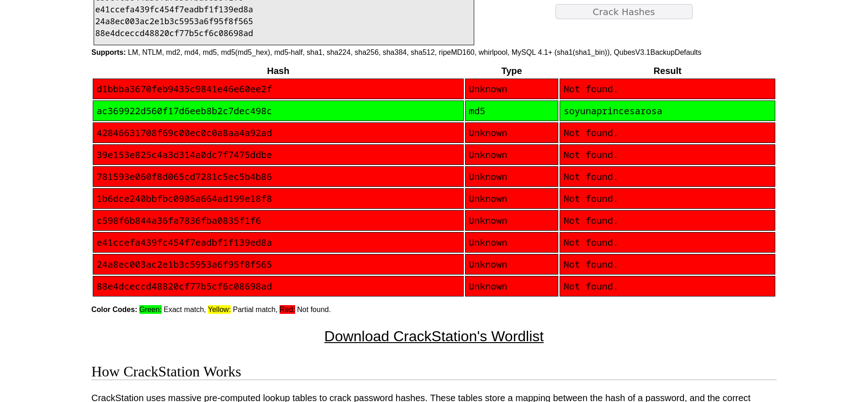Click the Crack Hashes button
The image size is (868, 402).
point(624,12)
